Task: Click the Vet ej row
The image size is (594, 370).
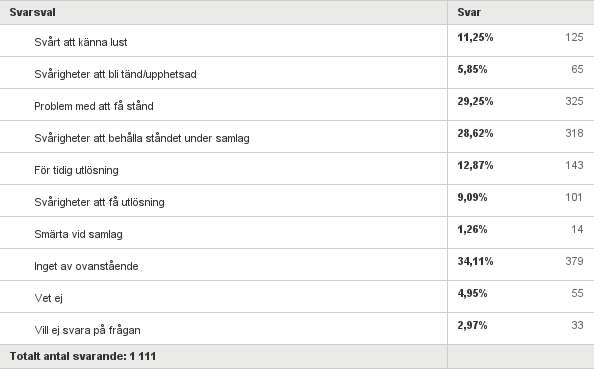Action: click(x=297, y=297)
